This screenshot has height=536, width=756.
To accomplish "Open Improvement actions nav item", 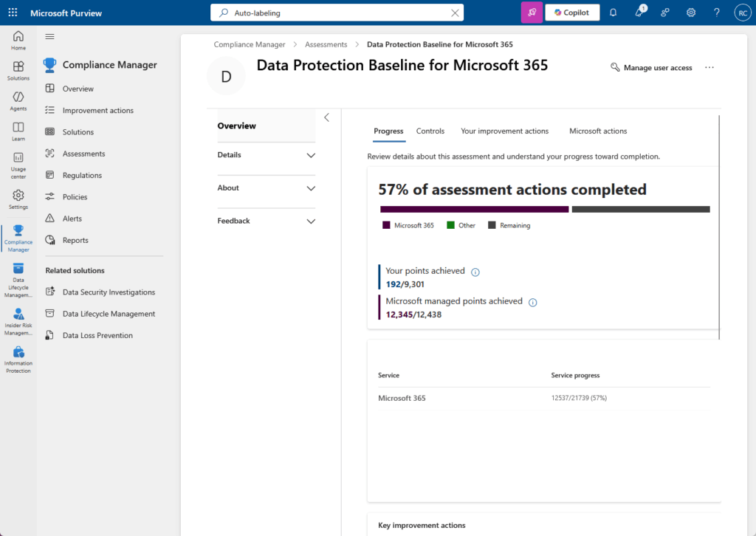I will point(98,111).
